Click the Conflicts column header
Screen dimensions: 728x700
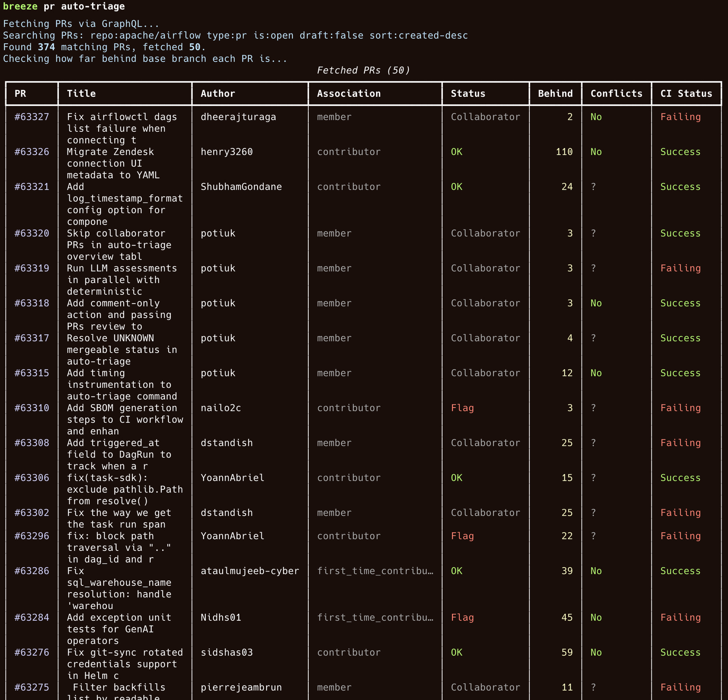click(616, 94)
